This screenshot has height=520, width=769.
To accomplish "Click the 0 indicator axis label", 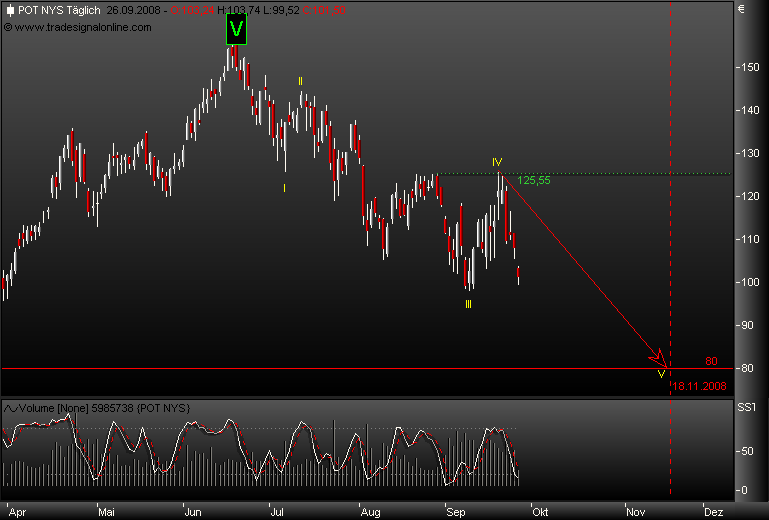I will tap(744, 490).
